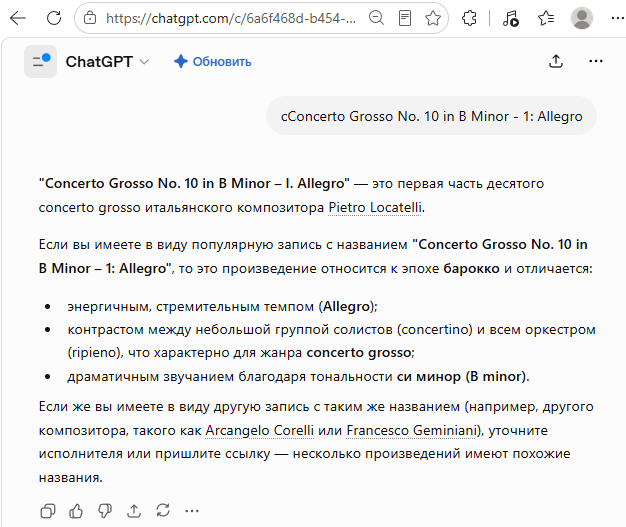Expand the ChatGPT model selector dropdown
This screenshot has height=527, width=626.
point(107,61)
